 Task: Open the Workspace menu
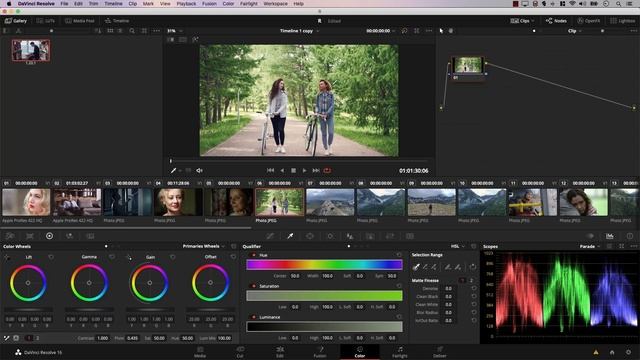(276, 4)
